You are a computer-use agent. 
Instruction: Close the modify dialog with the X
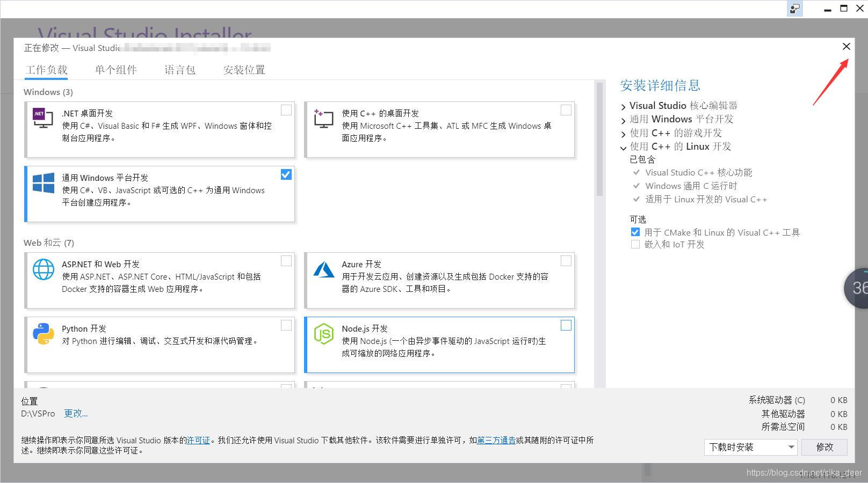pyautogui.click(x=847, y=47)
